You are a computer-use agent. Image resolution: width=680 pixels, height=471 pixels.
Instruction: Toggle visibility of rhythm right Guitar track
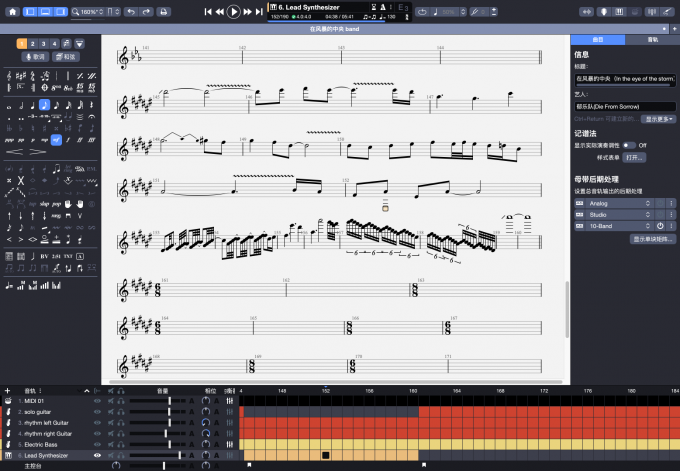(97, 433)
